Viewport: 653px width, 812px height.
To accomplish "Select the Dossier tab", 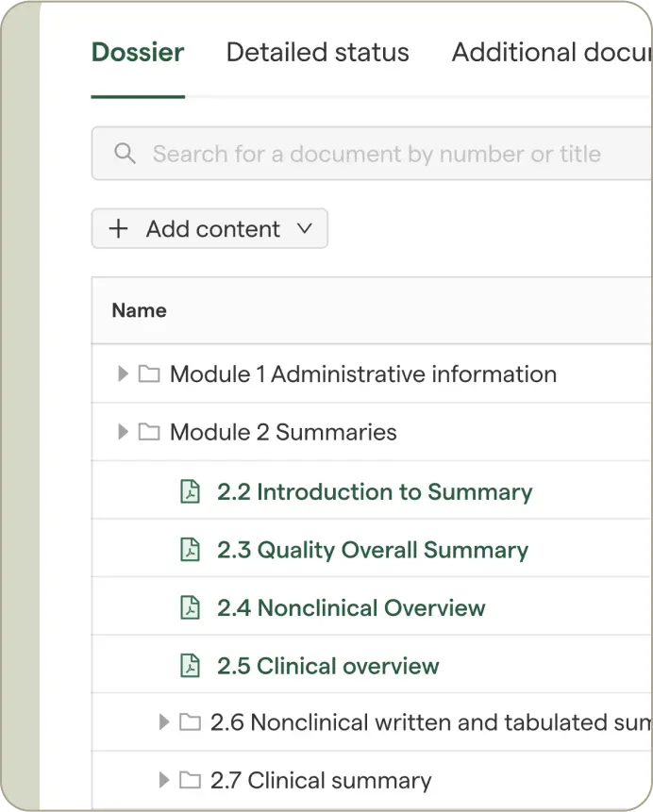I will tap(138, 53).
